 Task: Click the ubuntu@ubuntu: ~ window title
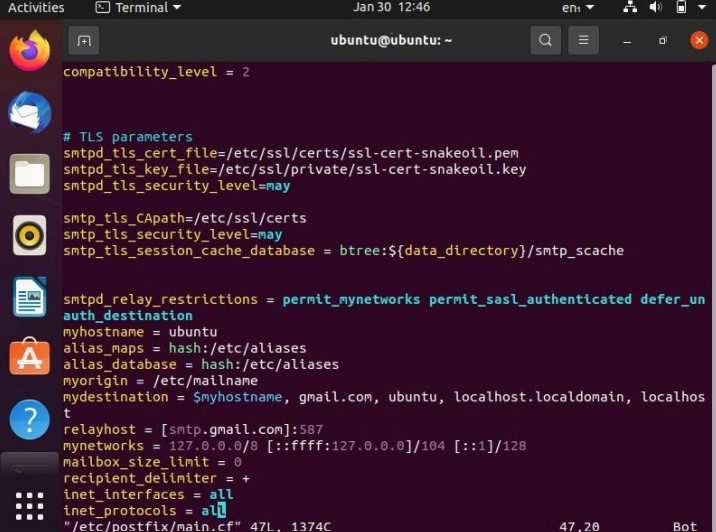click(x=391, y=40)
